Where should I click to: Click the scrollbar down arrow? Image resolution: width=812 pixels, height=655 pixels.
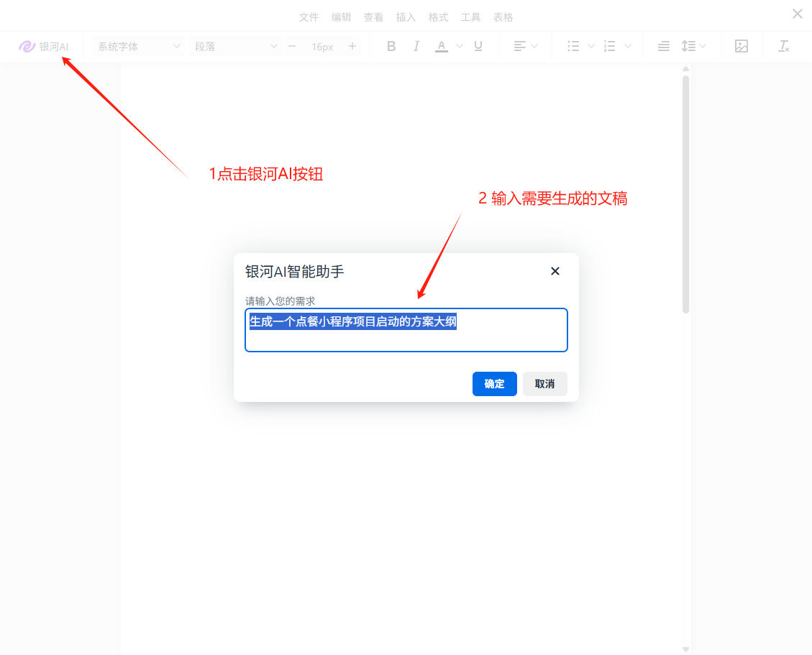click(685, 649)
